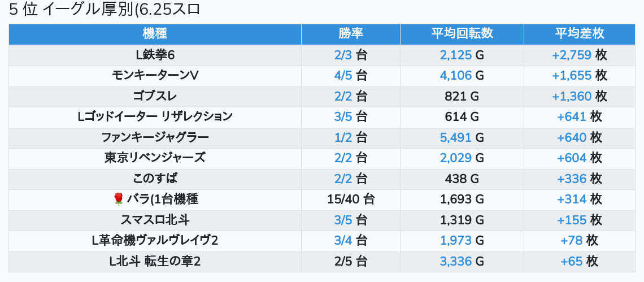Open the +2,759 average difference link
The width and height of the screenshot is (644, 282).
[572, 55]
